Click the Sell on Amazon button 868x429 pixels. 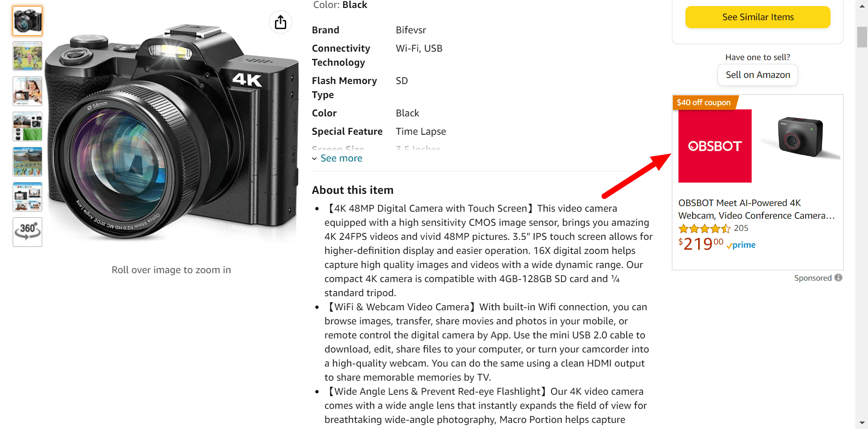click(x=757, y=75)
